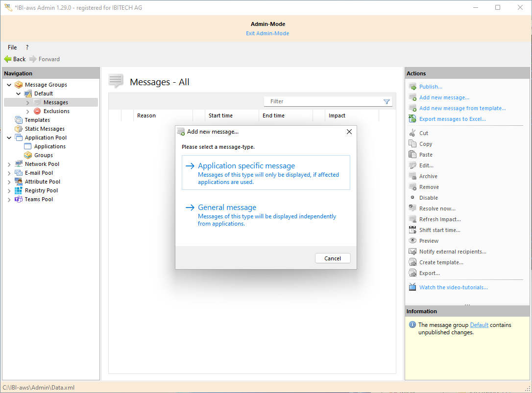The height and width of the screenshot is (393, 532).
Task: Click the Archive action icon
Action: point(412,176)
